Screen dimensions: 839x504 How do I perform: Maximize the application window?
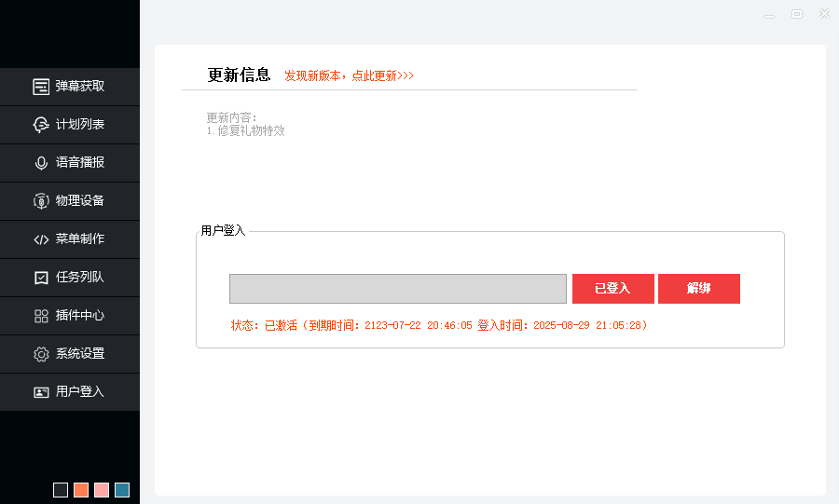[x=797, y=14]
